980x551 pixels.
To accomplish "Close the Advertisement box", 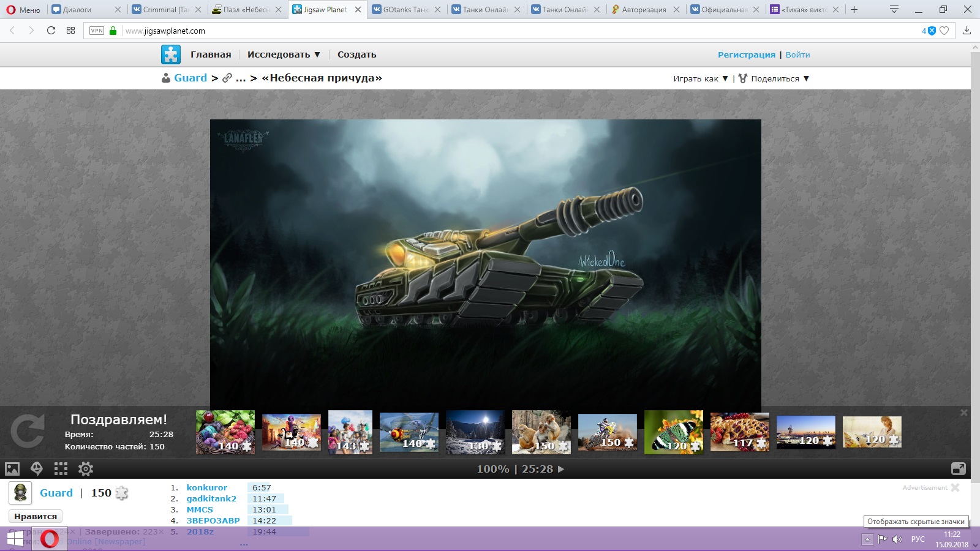I will (x=955, y=487).
